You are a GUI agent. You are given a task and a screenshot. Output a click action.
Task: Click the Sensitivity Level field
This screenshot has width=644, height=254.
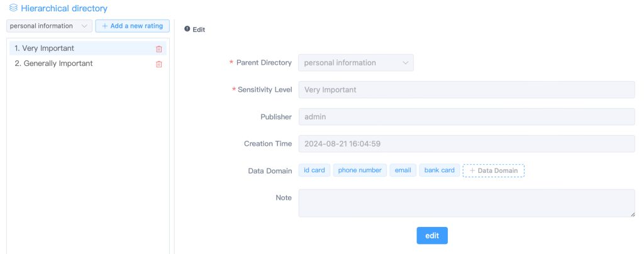point(467,89)
